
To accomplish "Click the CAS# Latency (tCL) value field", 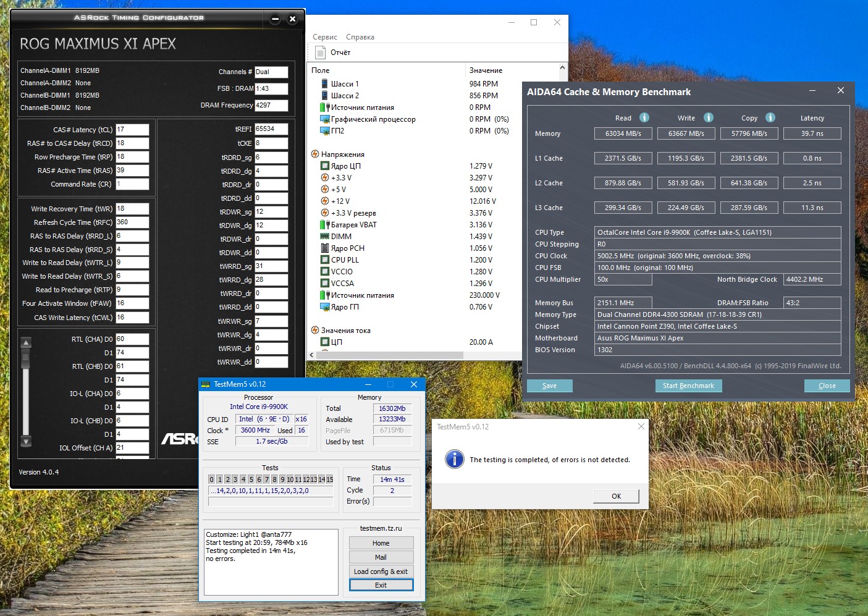I will click(132, 130).
